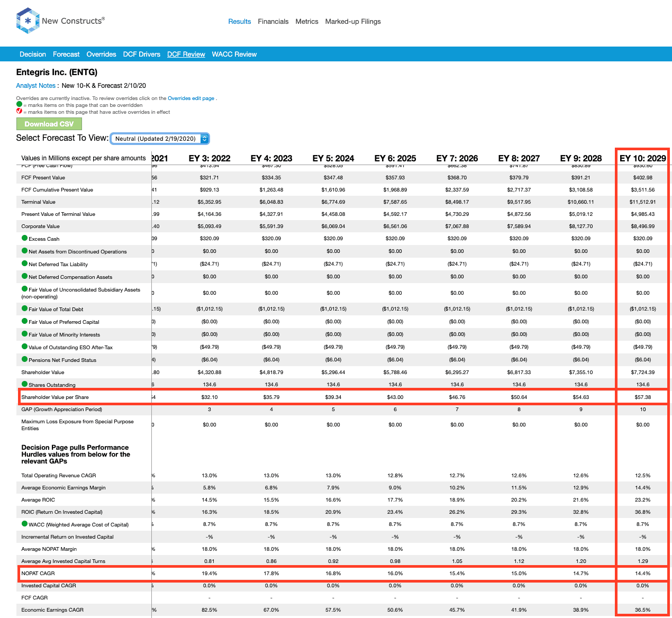Click override dot for Shares Outstanding

(x=24, y=384)
